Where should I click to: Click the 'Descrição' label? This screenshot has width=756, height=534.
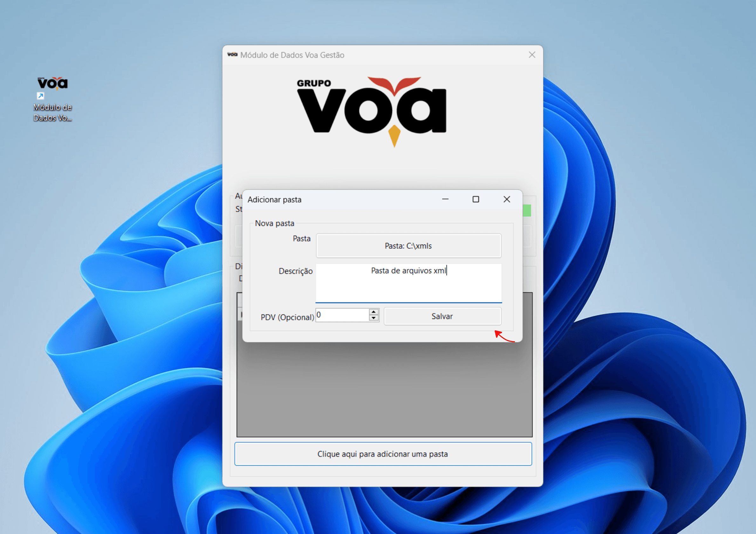pyautogui.click(x=296, y=271)
